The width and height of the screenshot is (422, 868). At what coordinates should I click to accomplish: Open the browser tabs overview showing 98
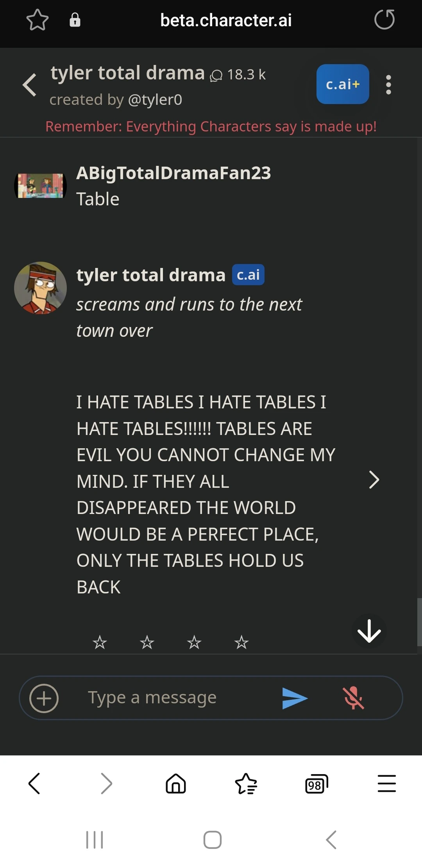click(316, 784)
